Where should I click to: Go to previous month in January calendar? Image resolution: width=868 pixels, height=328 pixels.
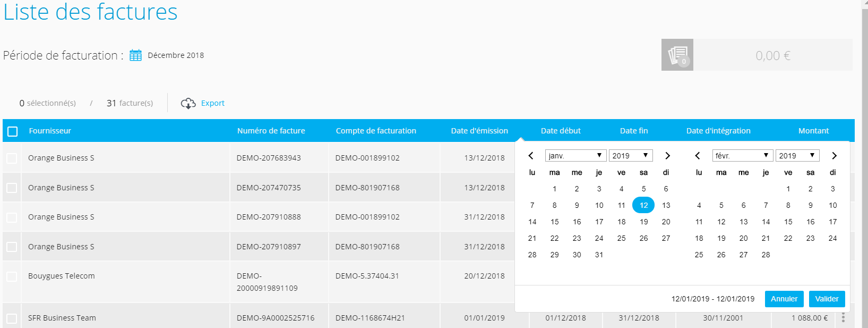pyautogui.click(x=531, y=156)
